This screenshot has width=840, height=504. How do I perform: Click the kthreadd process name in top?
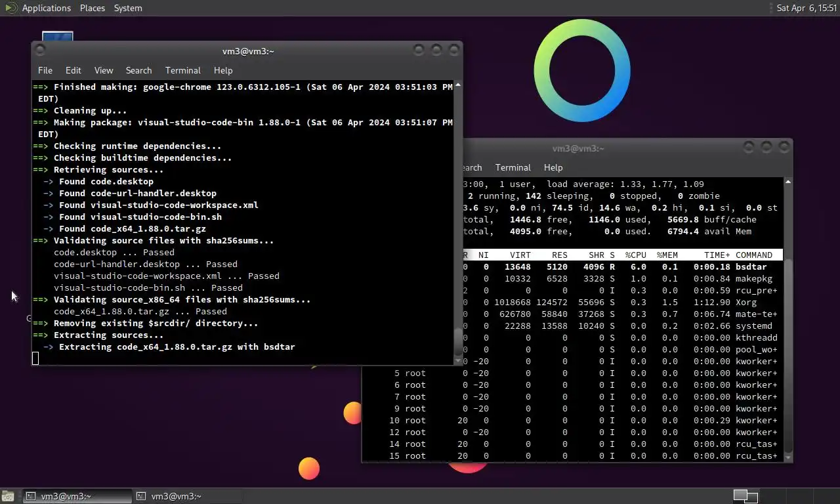pyautogui.click(x=757, y=337)
